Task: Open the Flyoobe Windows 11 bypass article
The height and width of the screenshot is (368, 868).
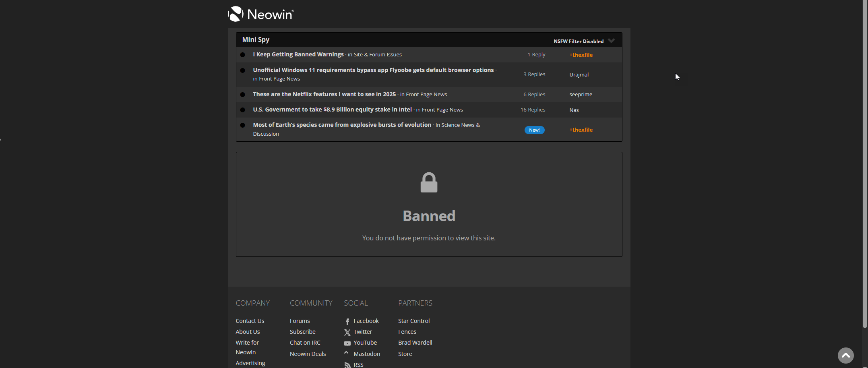Action: [x=373, y=70]
